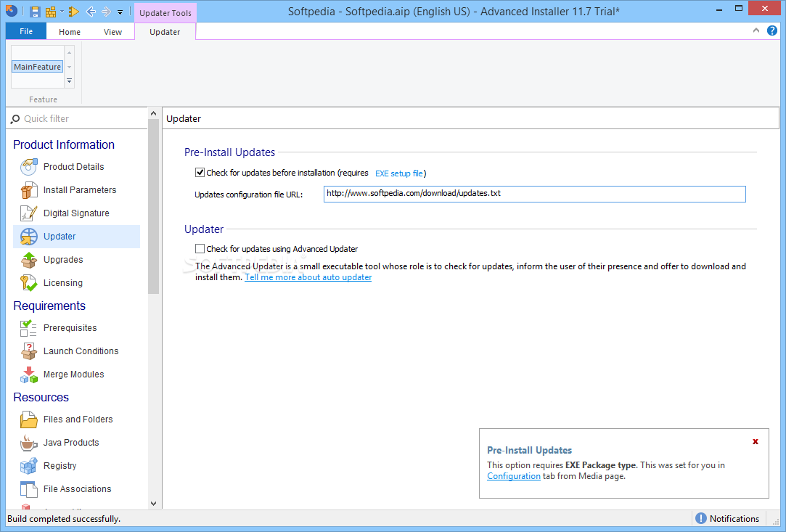786x532 pixels.
Task: Open Licensing key icon in the sidebar
Action: 28,283
